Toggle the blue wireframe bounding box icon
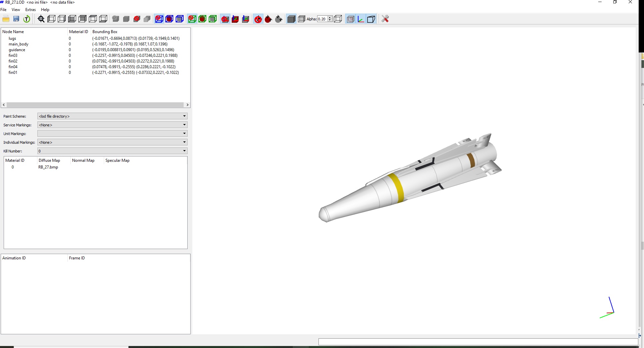The height and width of the screenshot is (348, 644). 159,19
